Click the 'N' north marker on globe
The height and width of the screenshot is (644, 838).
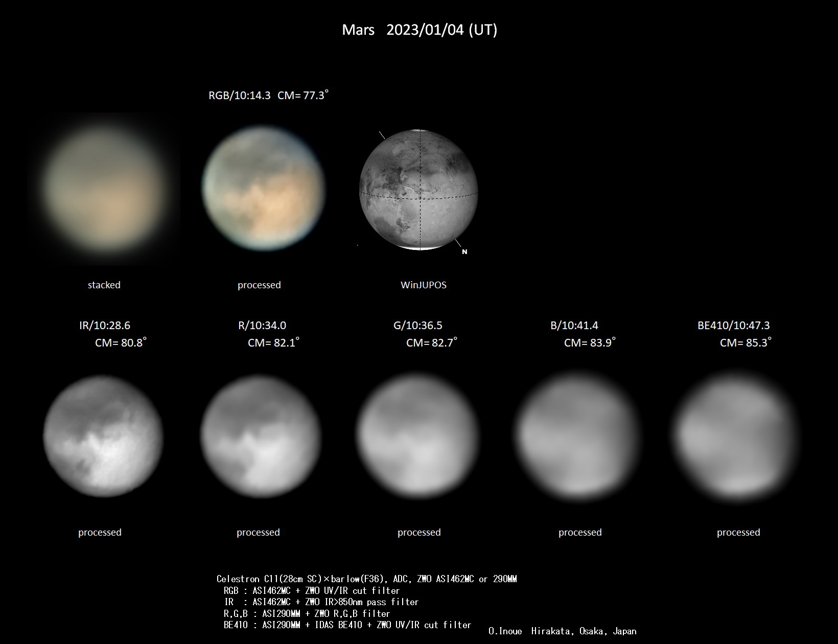pos(464,252)
